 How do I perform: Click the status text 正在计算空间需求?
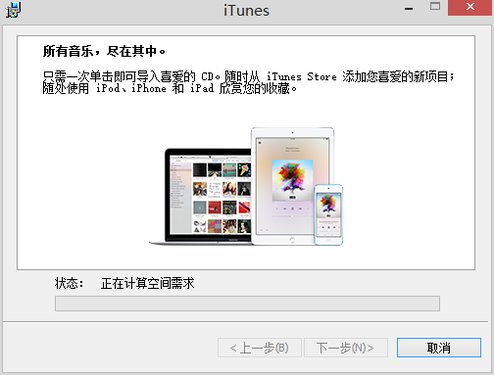(x=147, y=283)
